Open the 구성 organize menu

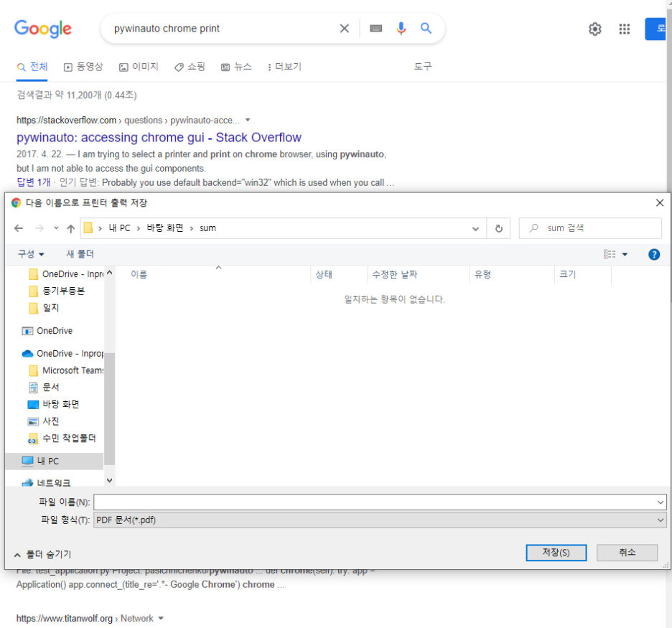coord(31,254)
